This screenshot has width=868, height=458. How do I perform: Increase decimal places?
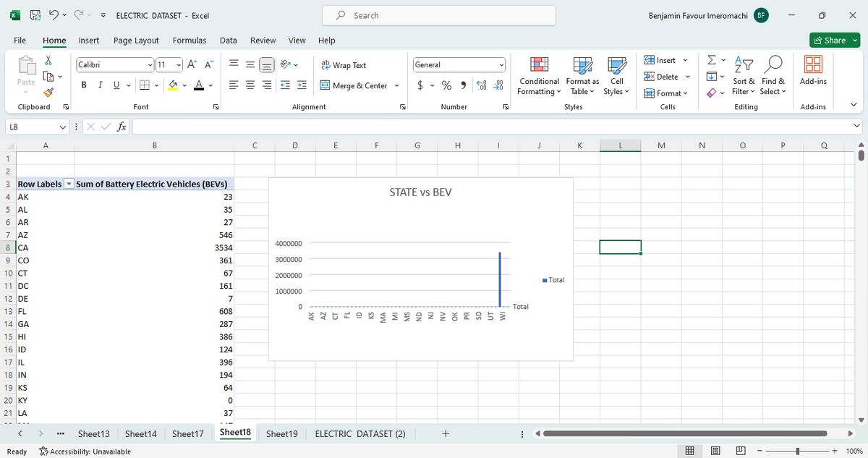click(481, 85)
